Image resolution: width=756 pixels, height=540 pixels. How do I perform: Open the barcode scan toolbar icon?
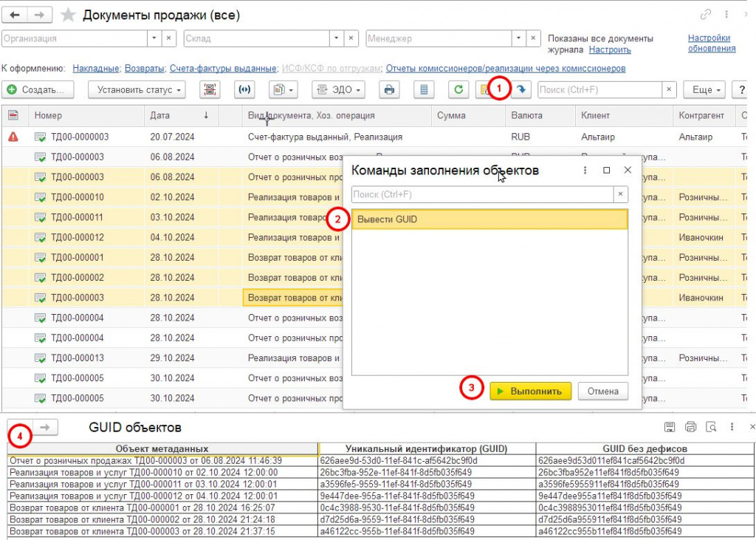[x=210, y=90]
